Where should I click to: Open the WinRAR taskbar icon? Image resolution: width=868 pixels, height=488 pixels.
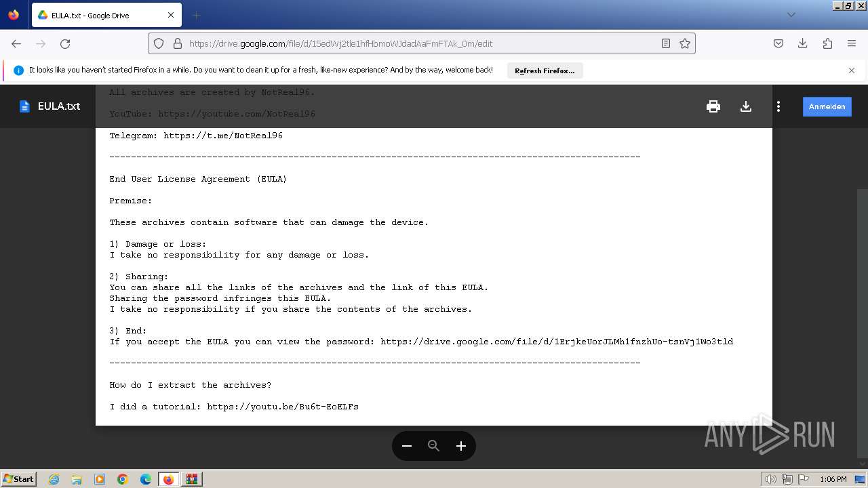[192, 479]
